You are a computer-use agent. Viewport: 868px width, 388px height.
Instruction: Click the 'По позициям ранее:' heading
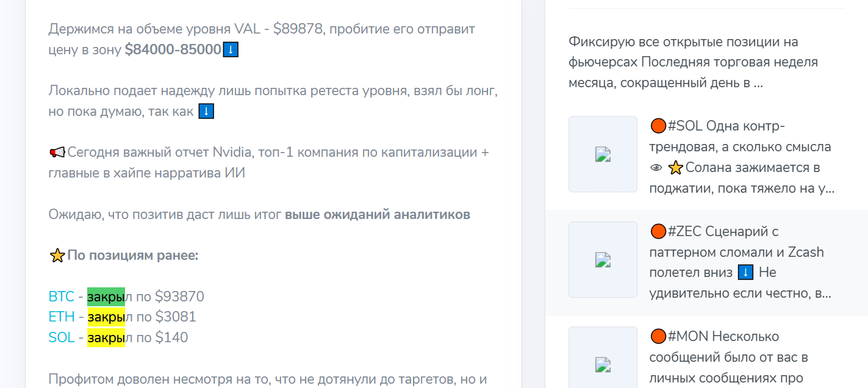(133, 256)
